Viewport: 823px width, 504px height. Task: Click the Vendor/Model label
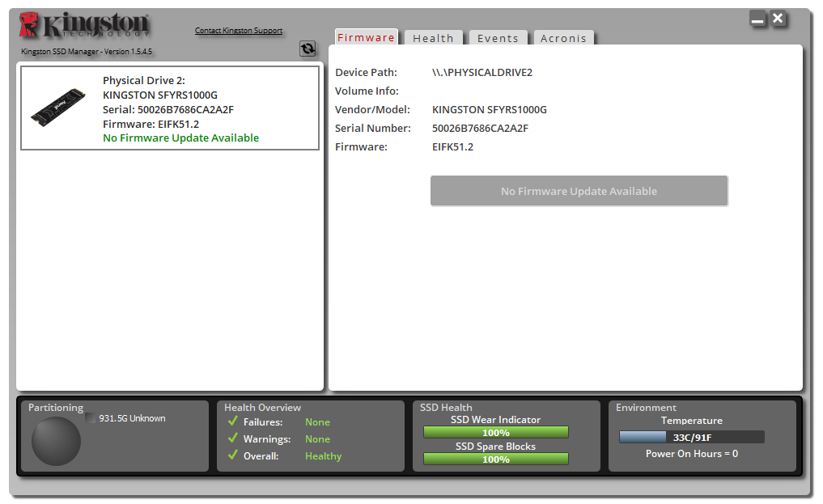(x=373, y=109)
